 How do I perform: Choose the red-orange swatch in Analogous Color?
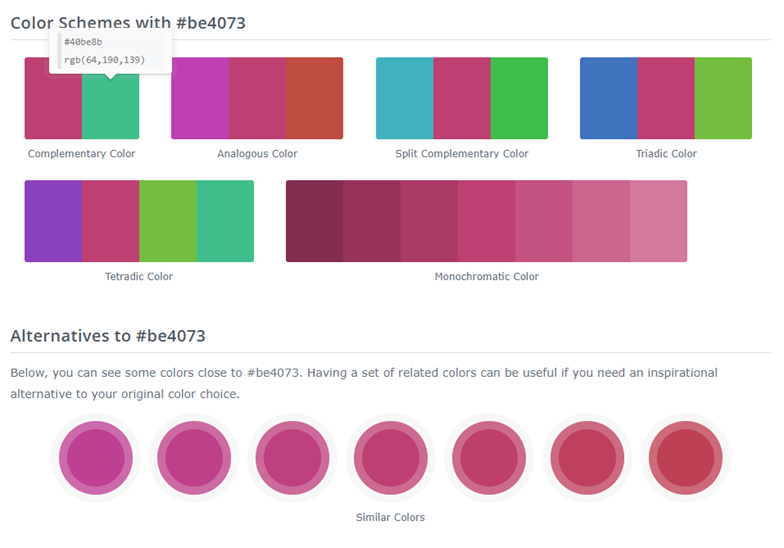point(314,98)
